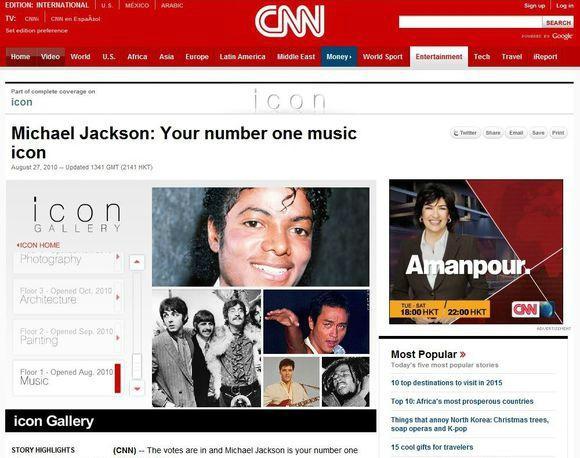Expand the Photography gallery arrow
This screenshot has height=458, width=580.
118,257
